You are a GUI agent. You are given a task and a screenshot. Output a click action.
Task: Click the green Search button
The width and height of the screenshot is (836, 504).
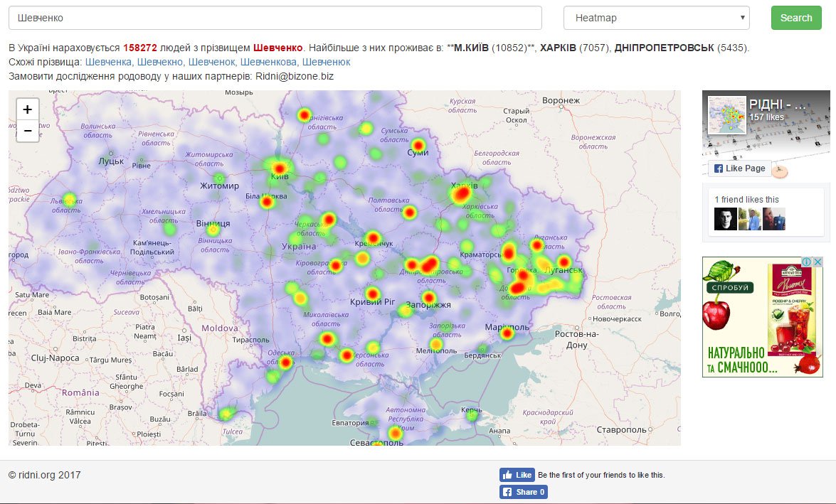pos(795,18)
